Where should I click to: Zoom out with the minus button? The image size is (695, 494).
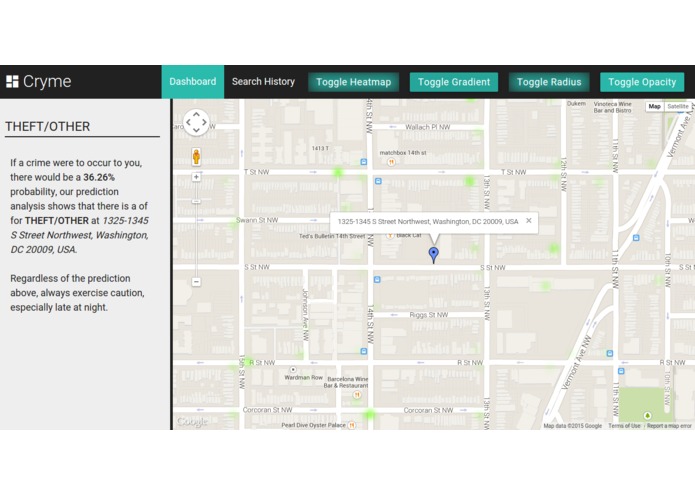coord(196,282)
